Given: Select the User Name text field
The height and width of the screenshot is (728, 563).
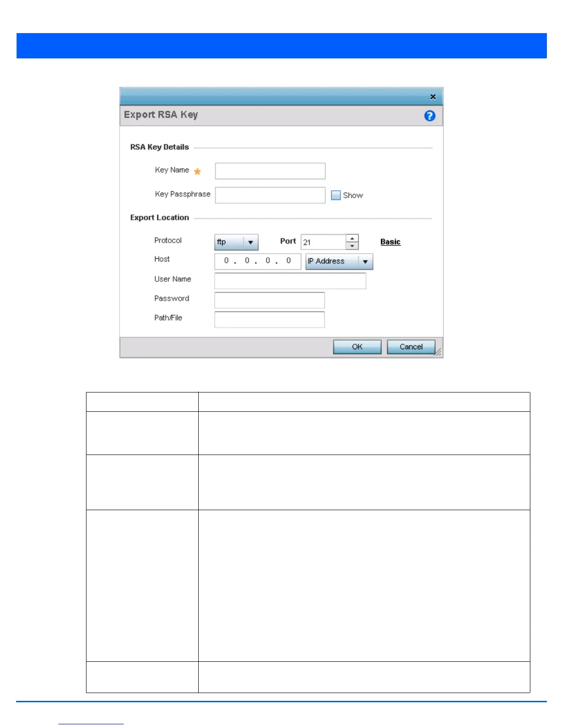Looking at the screenshot, I should click(x=290, y=281).
